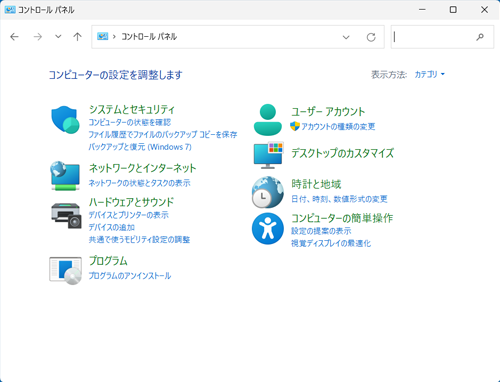This screenshot has width=500, height=382.
Task: Open デスクトップのカスタマイズ category heading
Action: (343, 153)
